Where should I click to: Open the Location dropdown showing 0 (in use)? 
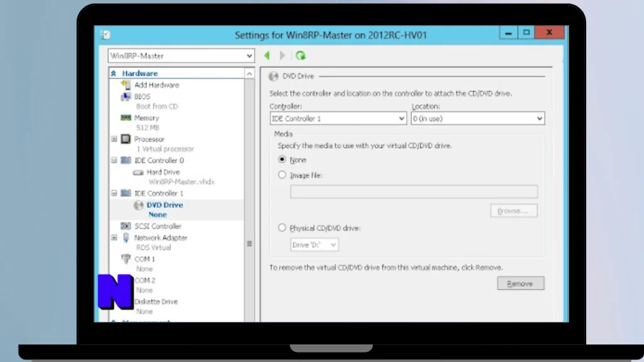tap(478, 119)
